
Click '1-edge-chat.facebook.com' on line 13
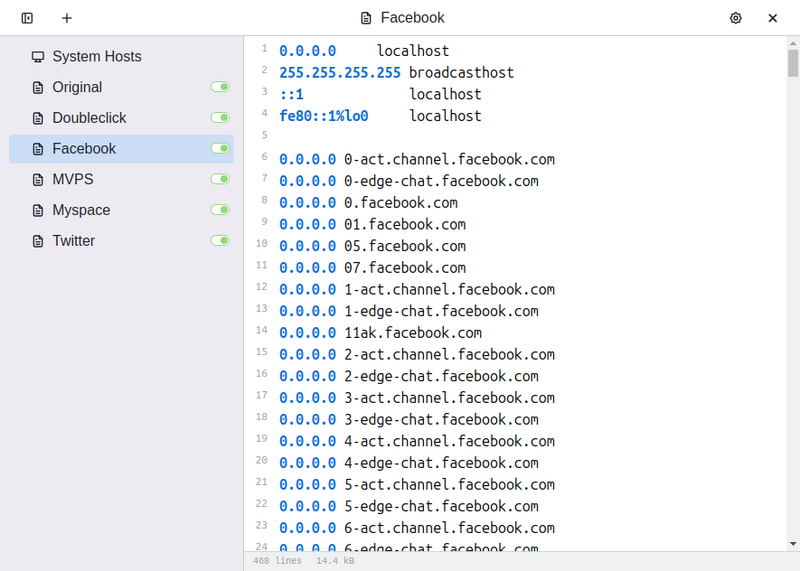click(x=441, y=311)
